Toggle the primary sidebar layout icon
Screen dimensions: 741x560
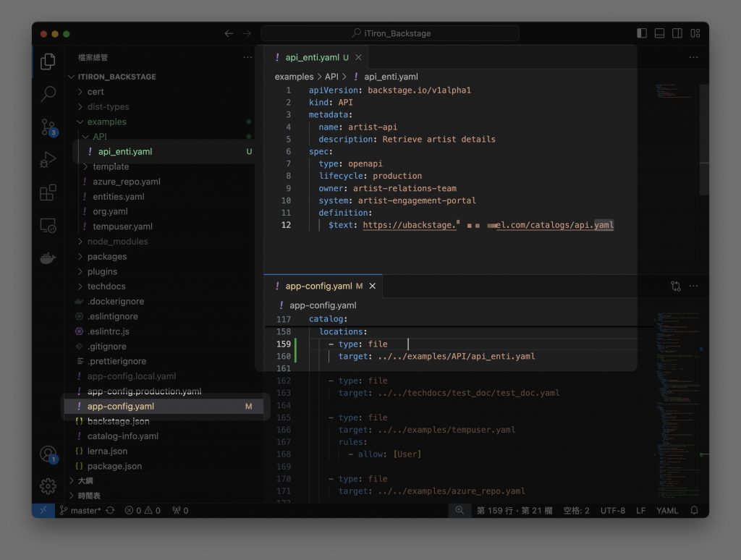point(642,33)
